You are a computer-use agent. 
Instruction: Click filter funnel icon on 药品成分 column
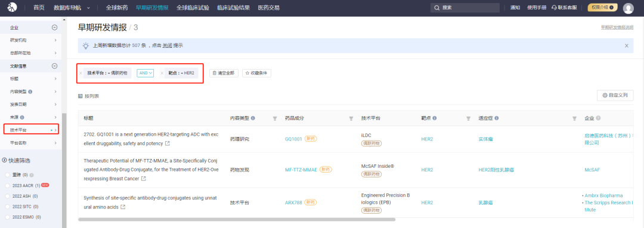point(351,118)
